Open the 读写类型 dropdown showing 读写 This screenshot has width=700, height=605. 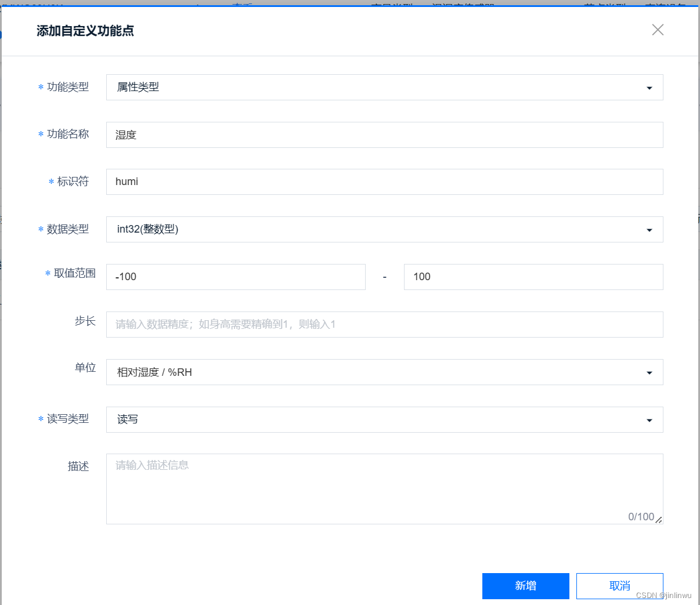point(384,419)
